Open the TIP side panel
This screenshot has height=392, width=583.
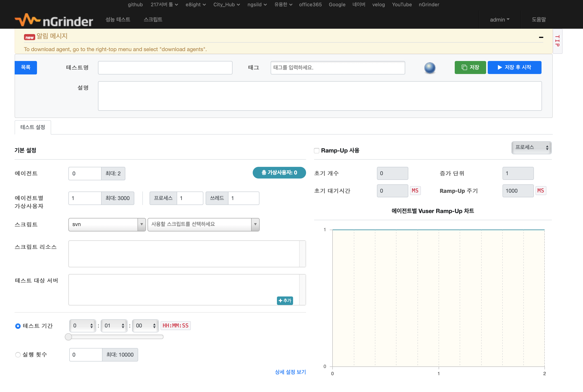(557, 41)
